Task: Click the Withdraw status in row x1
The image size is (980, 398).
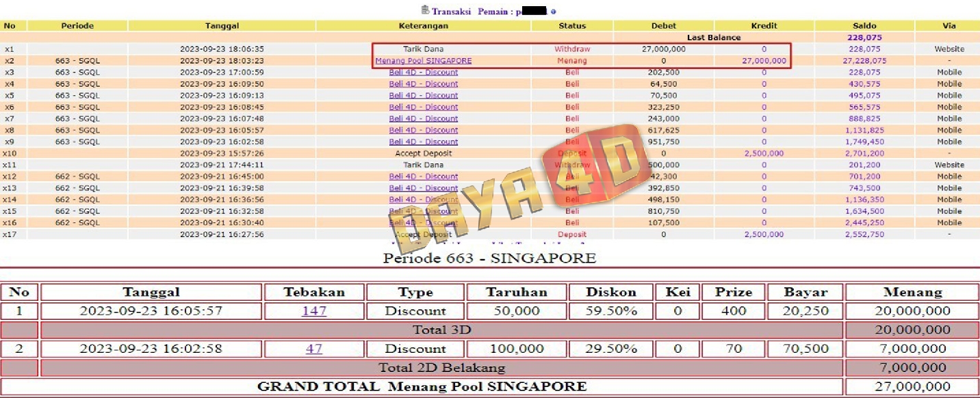Action: click(x=572, y=49)
